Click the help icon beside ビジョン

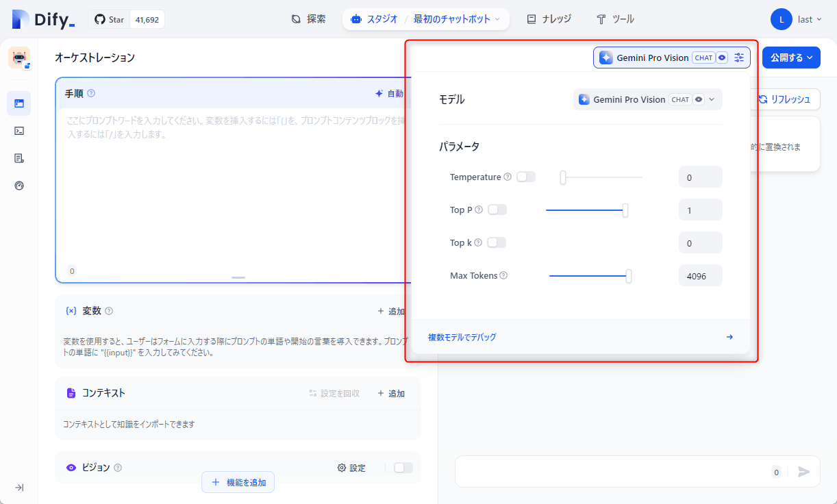[118, 468]
